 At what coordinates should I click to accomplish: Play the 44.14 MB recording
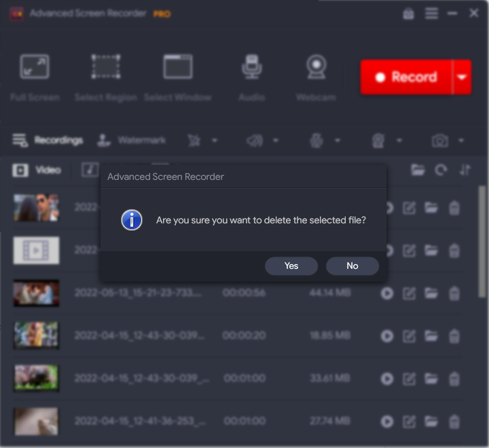point(387,293)
